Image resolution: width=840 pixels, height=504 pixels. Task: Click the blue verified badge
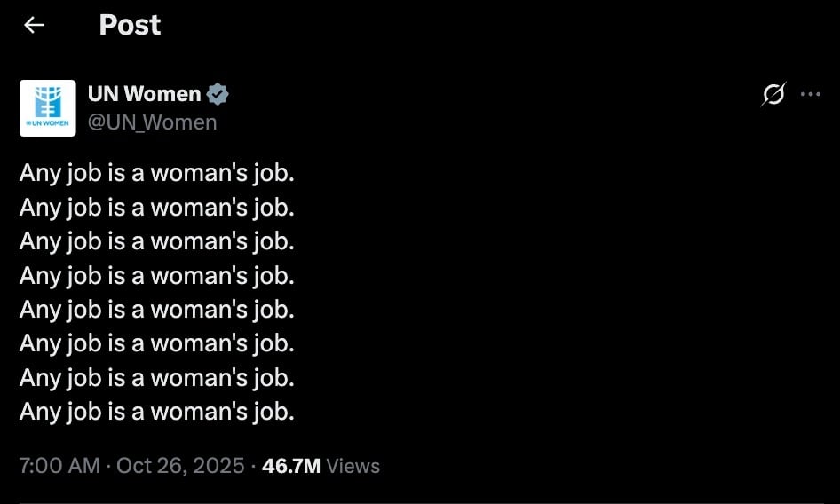pos(218,94)
